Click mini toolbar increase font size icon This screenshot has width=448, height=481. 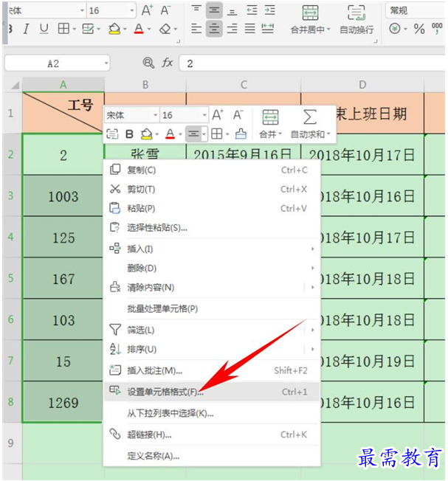(x=218, y=115)
